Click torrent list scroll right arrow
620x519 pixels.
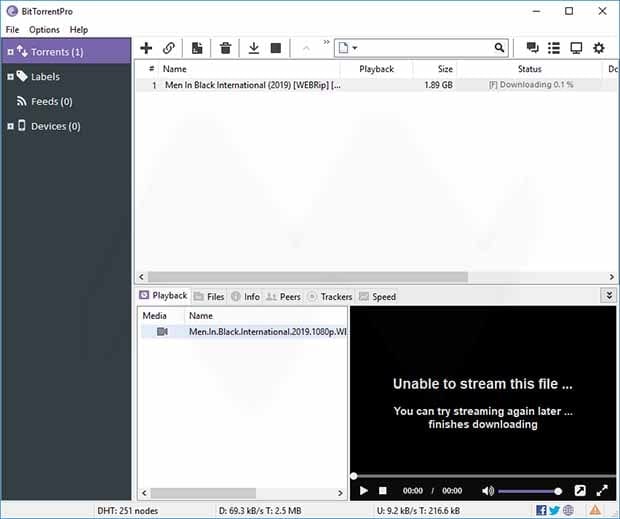point(612,277)
